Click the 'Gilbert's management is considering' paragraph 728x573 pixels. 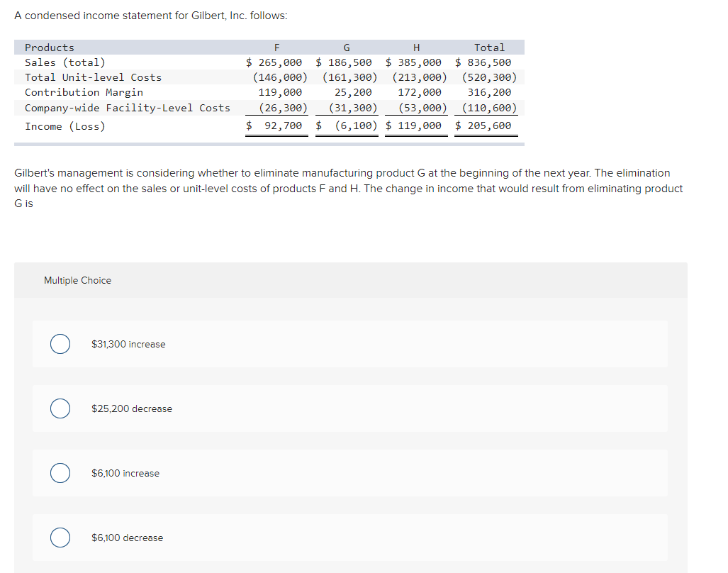click(x=348, y=188)
